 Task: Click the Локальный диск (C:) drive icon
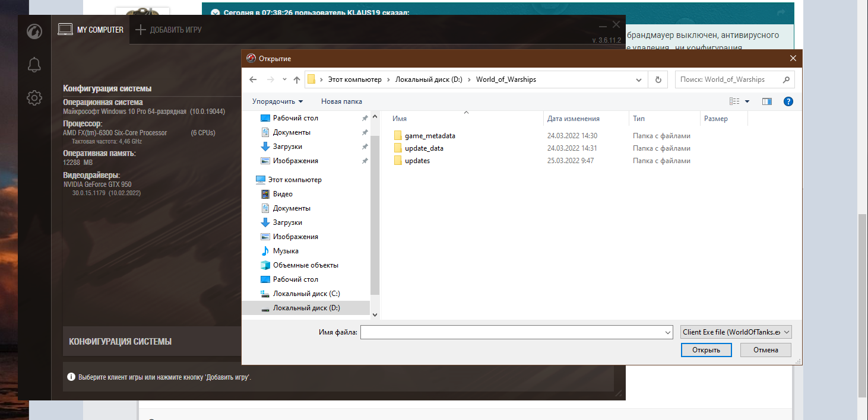pyautogui.click(x=265, y=294)
